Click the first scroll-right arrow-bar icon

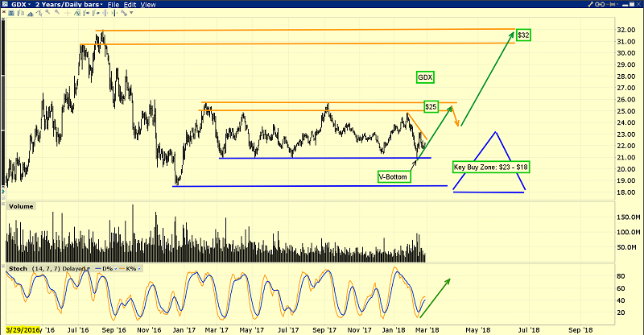click(x=86, y=13)
